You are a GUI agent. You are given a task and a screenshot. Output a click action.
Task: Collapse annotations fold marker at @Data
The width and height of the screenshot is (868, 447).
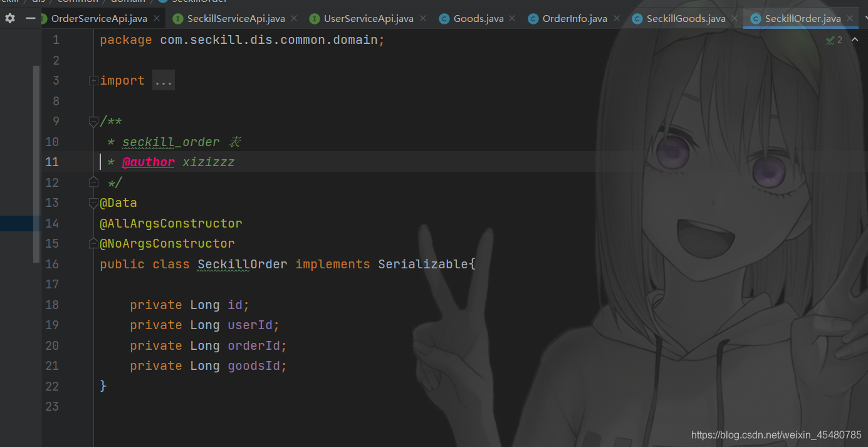(93, 202)
